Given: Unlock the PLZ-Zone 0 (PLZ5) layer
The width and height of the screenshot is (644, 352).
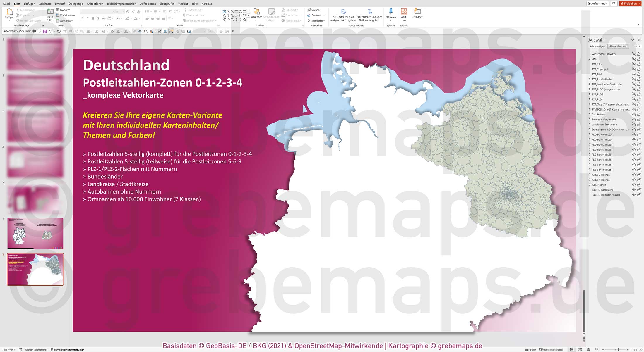Looking at the screenshot, I should click(x=638, y=134).
